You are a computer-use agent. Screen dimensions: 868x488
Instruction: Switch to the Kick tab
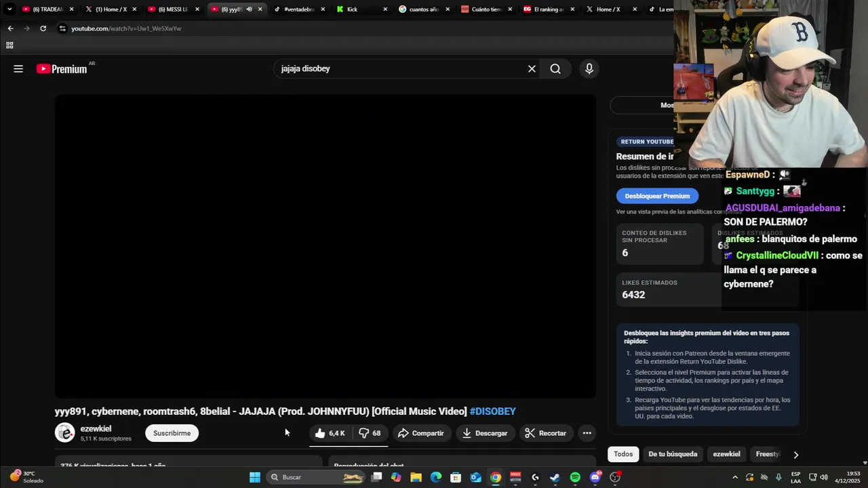click(361, 9)
